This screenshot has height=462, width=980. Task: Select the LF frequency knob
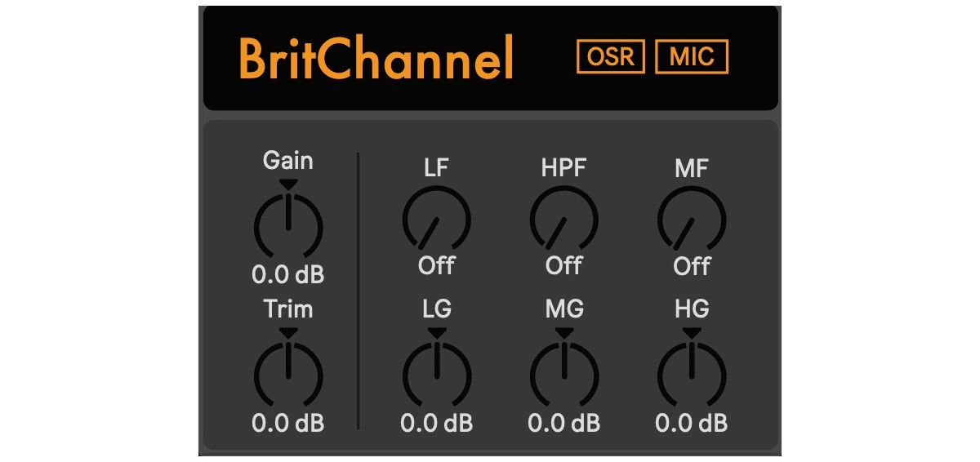437,220
